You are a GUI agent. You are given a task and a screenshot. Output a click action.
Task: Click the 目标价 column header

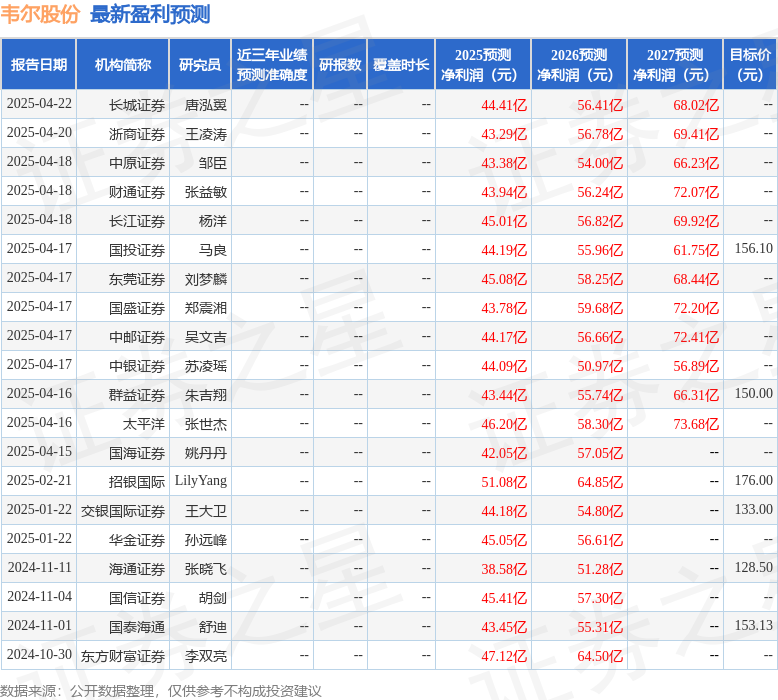click(750, 64)
